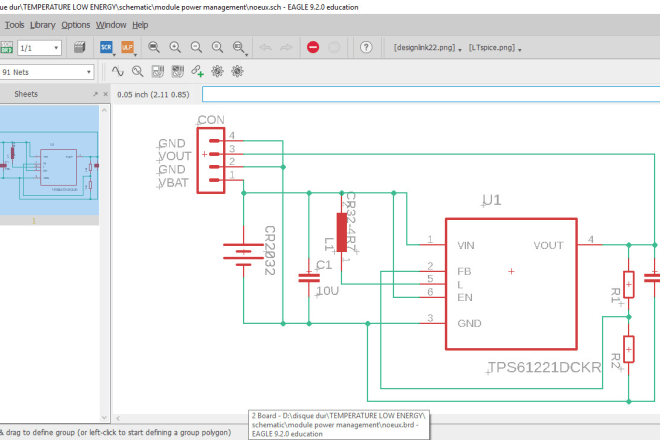Click the R2 resistor symbol
660x440 pixels.
[628, 349]
